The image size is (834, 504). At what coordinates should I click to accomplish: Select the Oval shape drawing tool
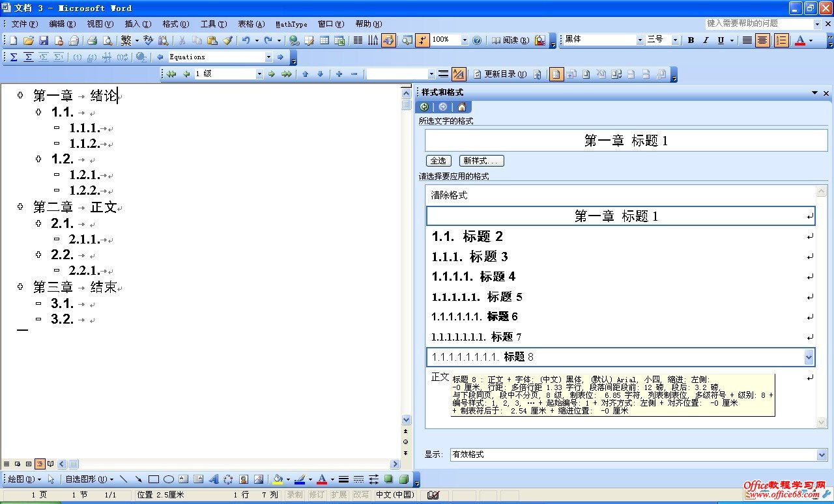click(x=168, y=479)
